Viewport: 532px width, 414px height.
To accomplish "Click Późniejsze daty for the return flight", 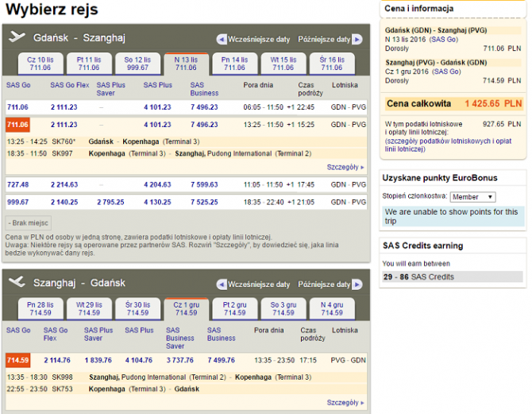I will (324, 284).
